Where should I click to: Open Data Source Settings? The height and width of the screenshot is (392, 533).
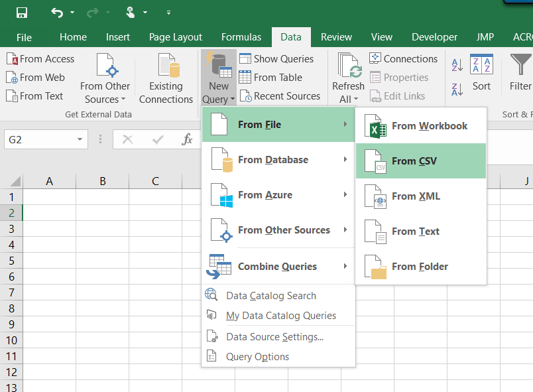[274, 337]
